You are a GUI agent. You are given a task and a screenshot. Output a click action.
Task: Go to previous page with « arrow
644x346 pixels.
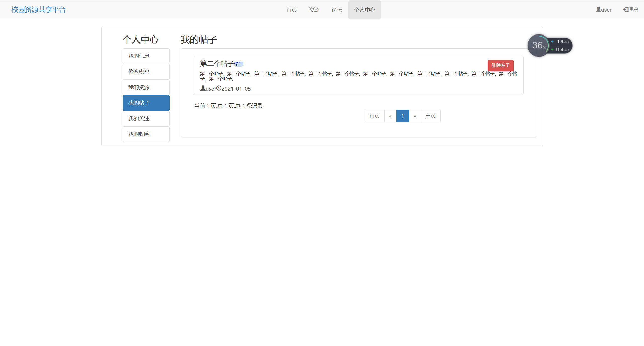tap(390, 116)
